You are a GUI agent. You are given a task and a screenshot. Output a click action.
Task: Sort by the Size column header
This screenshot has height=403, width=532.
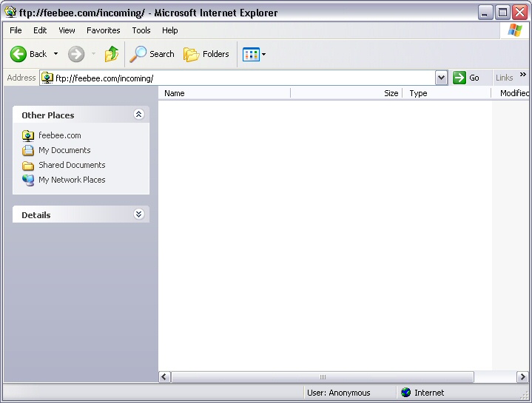point(346,93)
